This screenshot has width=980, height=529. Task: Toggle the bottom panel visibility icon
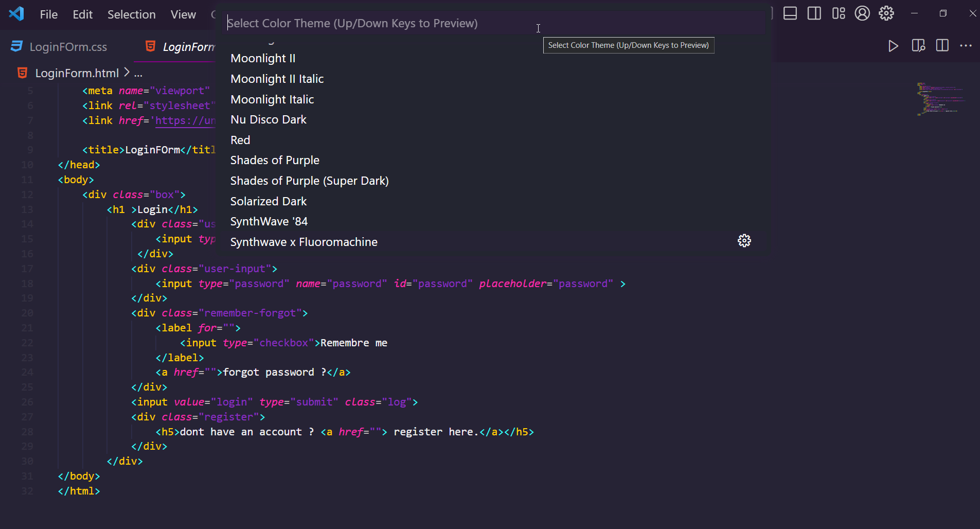coord(790,13)
